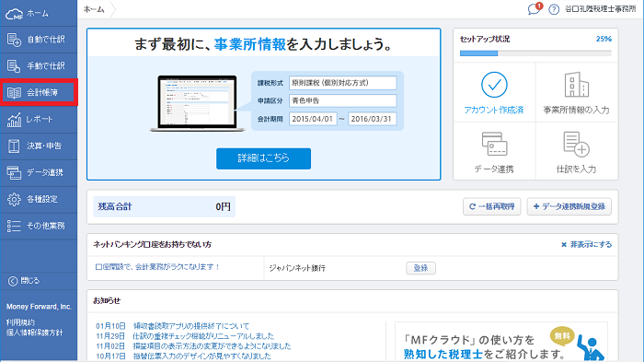
Task: Click the アカウント作成済 checkmark icon
Action: (x=494, y=85)
